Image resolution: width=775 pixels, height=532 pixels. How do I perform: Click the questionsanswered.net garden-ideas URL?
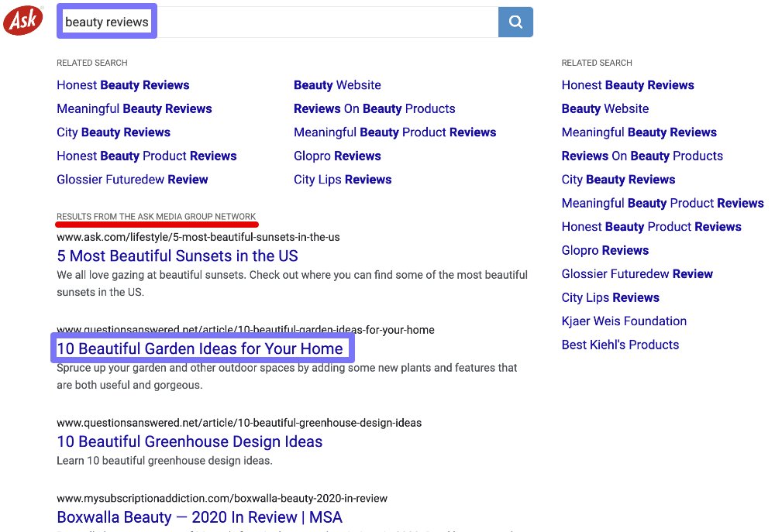tap(246, 329)
